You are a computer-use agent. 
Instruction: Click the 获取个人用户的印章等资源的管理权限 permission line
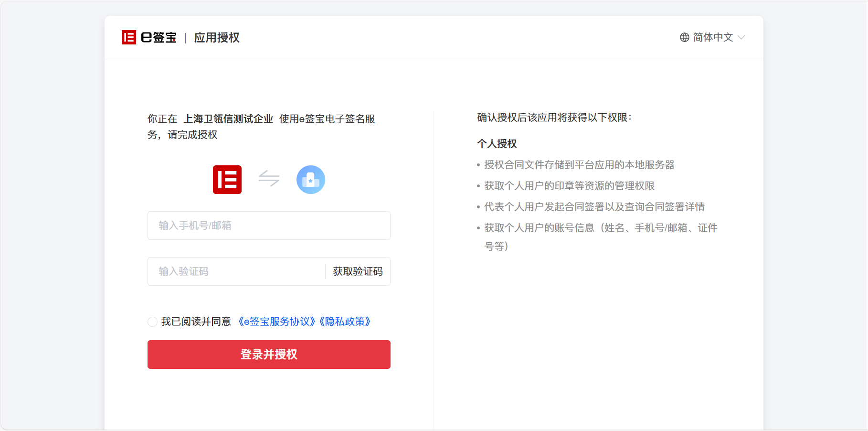click(569, 186)
